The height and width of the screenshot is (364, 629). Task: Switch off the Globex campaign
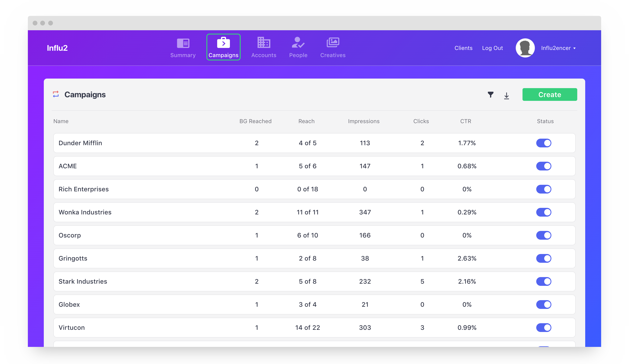(x=544, y=304)
